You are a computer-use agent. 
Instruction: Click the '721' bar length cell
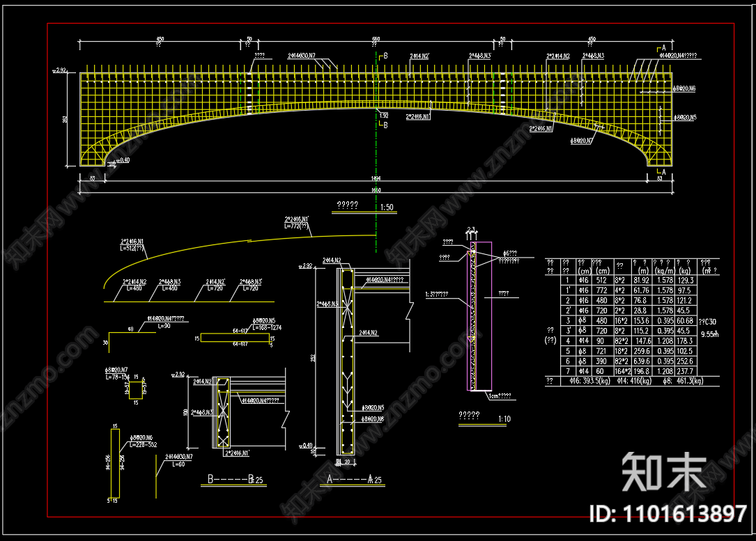pyautogui.click(x=601, y=351)
